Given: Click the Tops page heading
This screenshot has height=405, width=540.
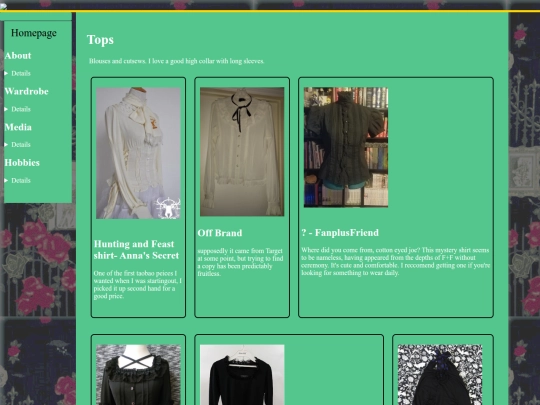Looking at the screenshot, I should point(100,40).
